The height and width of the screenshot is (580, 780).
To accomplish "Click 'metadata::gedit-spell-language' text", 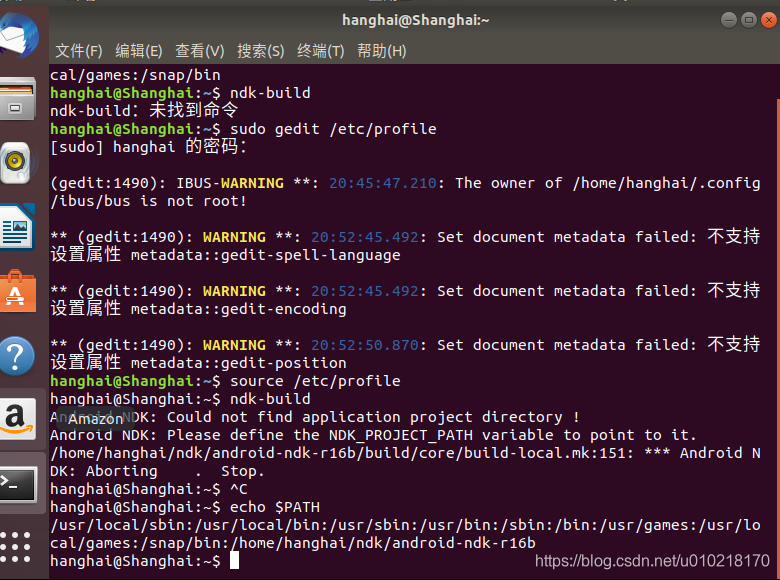I will (x=266, y=255).
